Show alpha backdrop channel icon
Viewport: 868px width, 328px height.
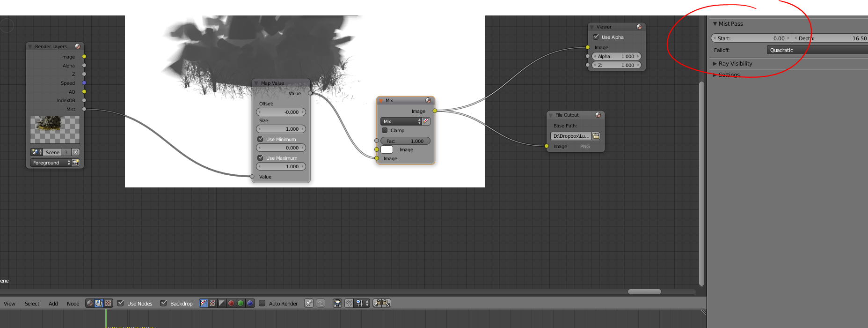(222, 303)
